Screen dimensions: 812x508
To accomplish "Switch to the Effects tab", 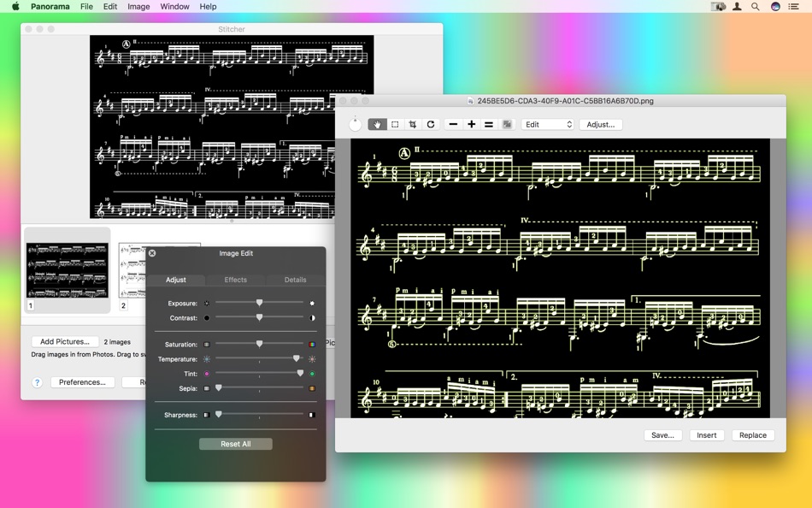I will (x=236, y=280).
